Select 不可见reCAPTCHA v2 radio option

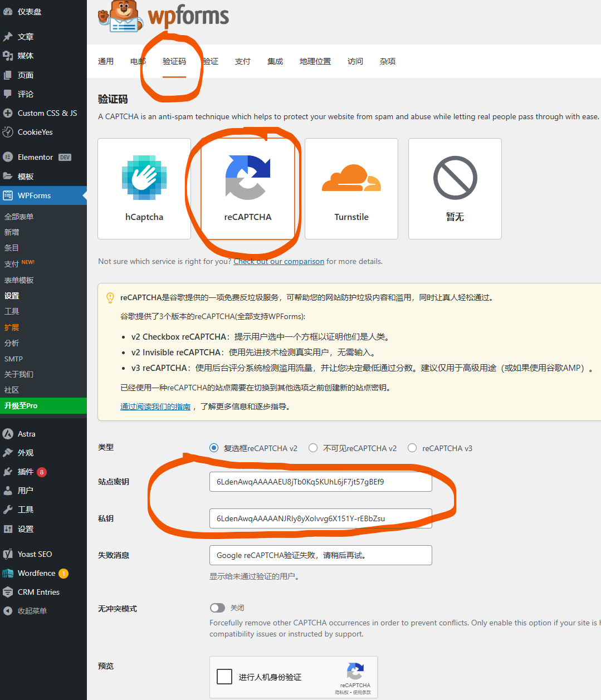tap(313, 448)
